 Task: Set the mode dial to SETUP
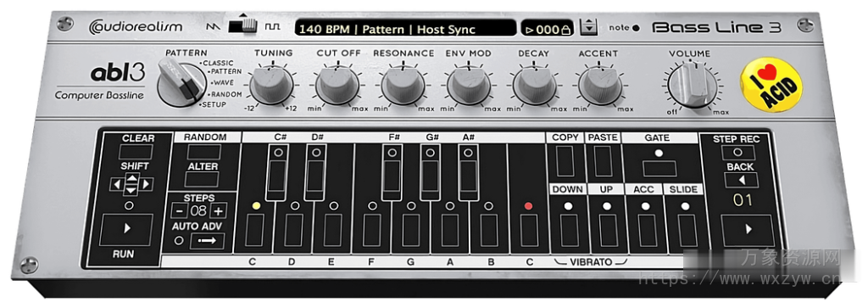tap(213, 104)
